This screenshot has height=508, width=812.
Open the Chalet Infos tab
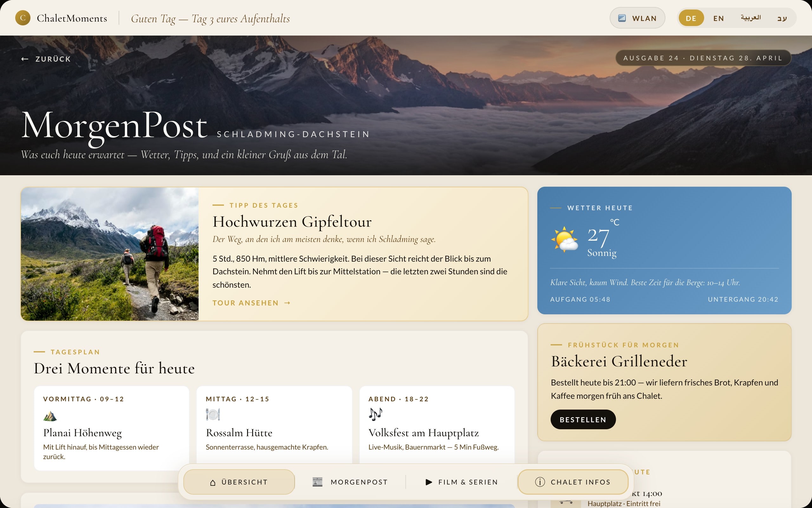click(573, 482)
